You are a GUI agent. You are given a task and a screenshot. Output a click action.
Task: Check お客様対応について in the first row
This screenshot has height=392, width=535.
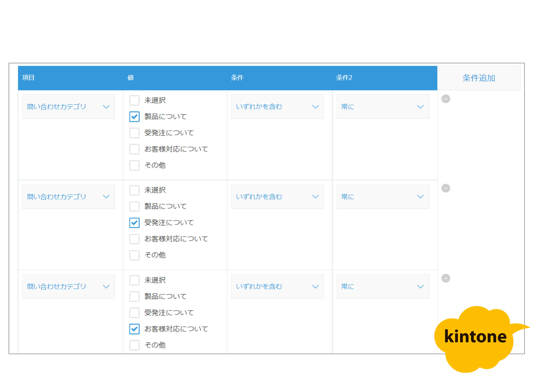[x=134, y=149]
